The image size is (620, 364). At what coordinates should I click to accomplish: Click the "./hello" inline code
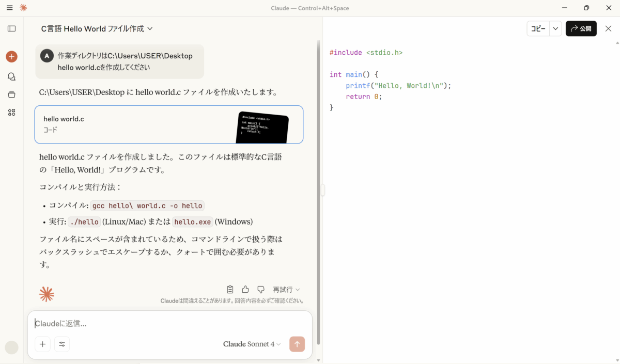(84, 222)
